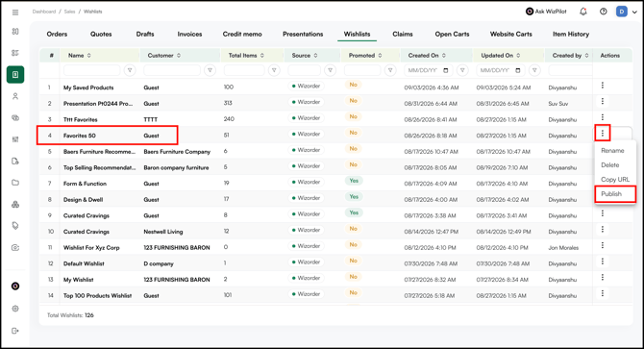The width and height of the screenshot is (644, 349).
Task: Click the Updated On filter icon
Action: pos(534,70)
